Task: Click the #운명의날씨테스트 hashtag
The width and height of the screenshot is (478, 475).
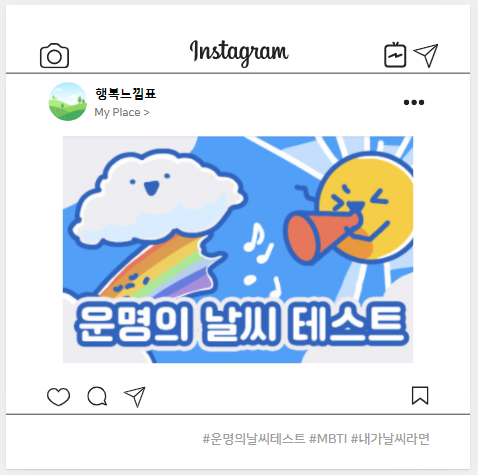Action: (254, 439)
